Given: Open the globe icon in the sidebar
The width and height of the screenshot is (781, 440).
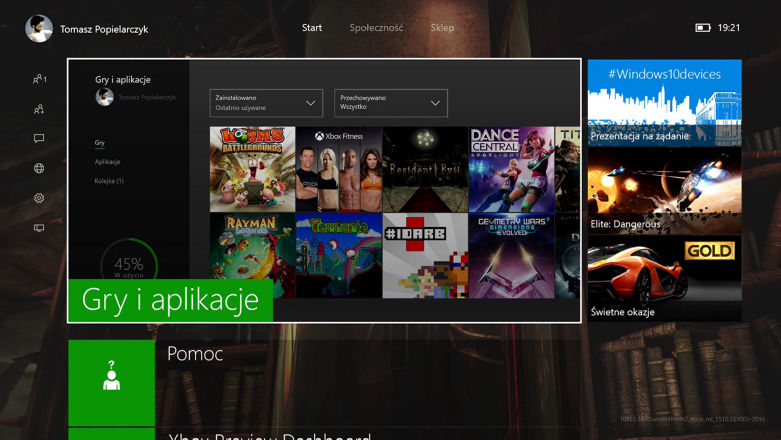Looking at the screenshot, I should (39, 168).
